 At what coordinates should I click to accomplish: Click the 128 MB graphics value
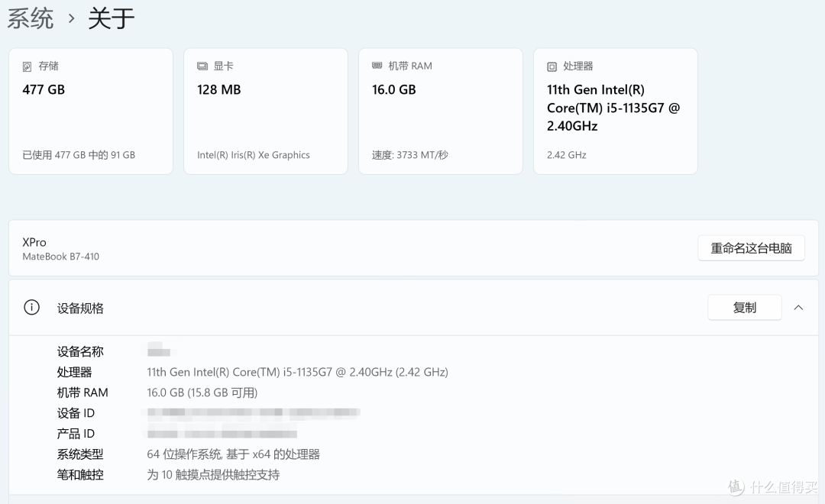[x=219, y=90]
